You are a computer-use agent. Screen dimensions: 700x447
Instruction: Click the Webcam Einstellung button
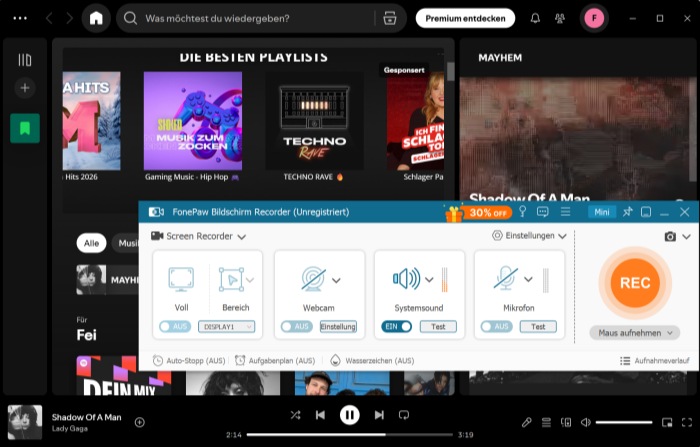tap(338, 326)
